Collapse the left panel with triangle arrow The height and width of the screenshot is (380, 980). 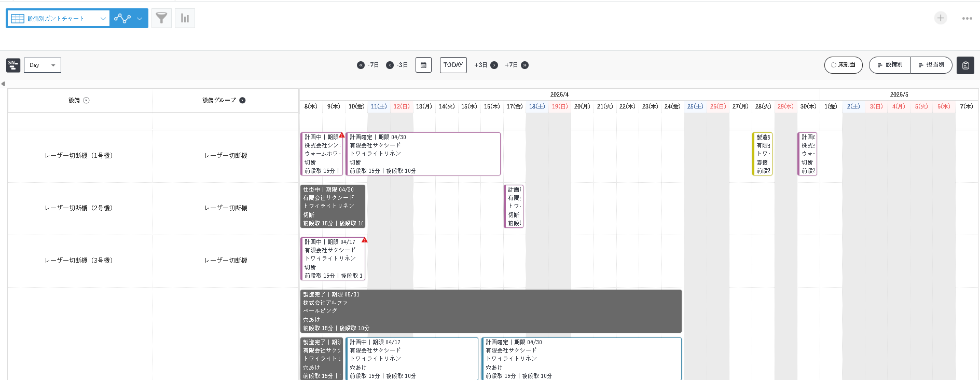[x=3, y=84]
